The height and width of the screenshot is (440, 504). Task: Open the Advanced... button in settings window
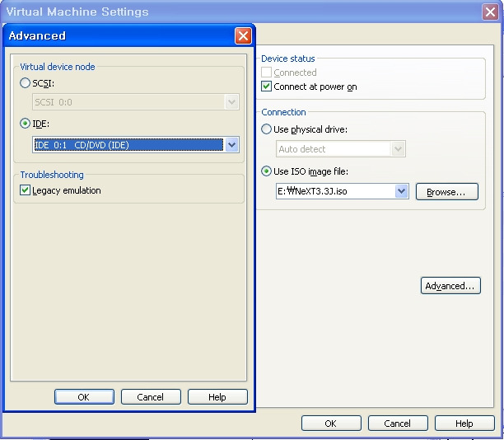(x=450, y=286)
